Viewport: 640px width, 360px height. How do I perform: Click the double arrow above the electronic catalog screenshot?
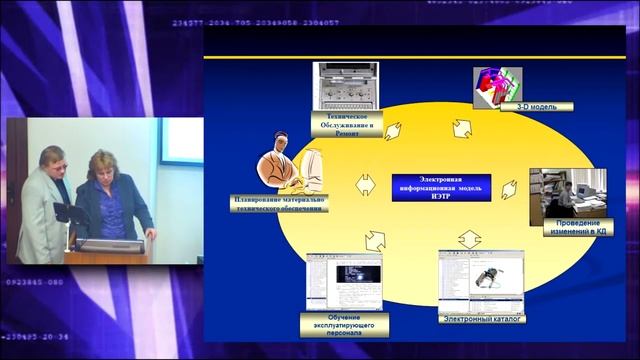click(470, 239)
